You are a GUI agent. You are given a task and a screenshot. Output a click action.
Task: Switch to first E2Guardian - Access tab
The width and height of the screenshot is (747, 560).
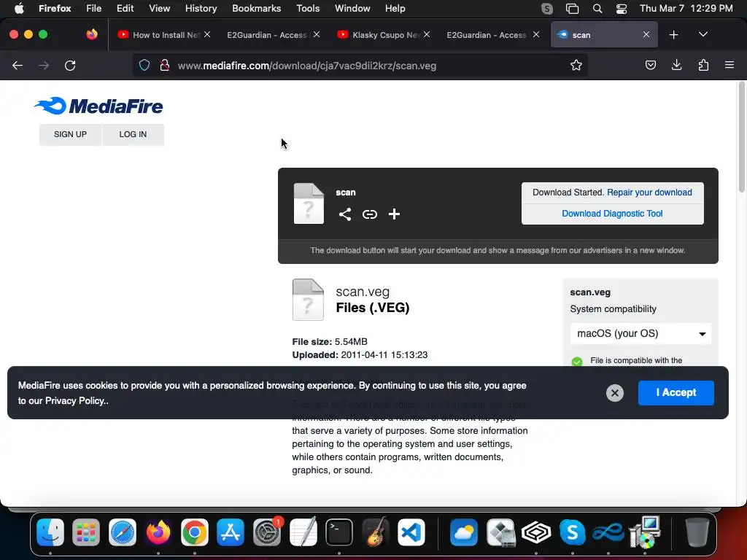[x=267, y=35]
